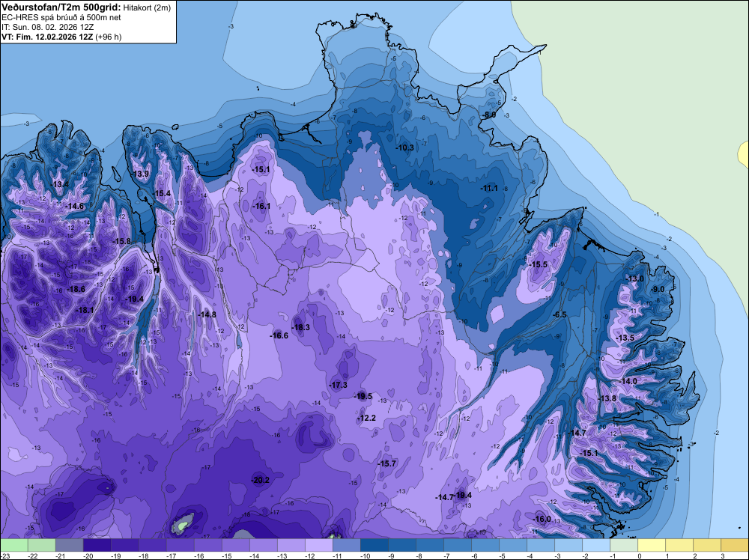This screenshot has width=749, height=560.
Task: Select the -18.1 temperature reading
Action: (x=85, y=310)
